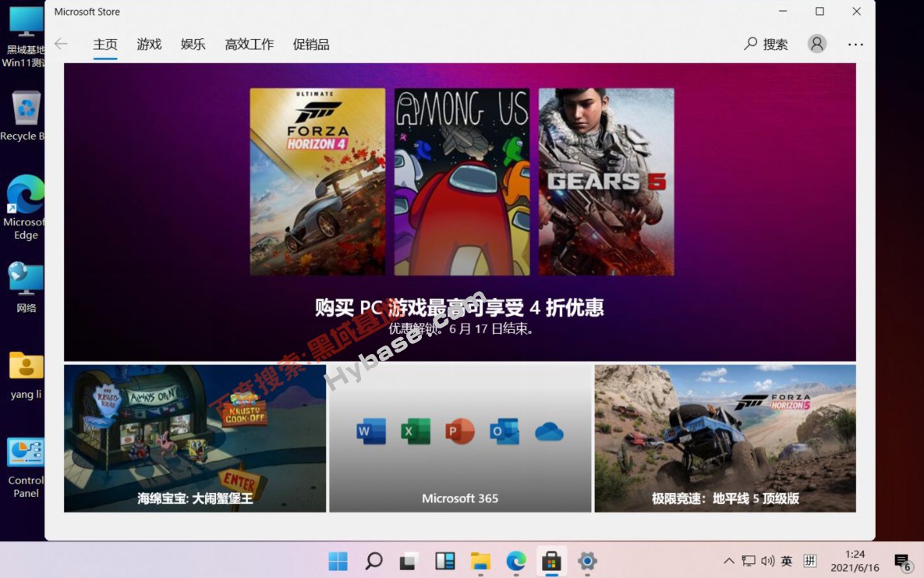Select the Recycle Bin desktop icon
Image resolution: width=924 pixels, height=578 pixels.
click(23, 116)
